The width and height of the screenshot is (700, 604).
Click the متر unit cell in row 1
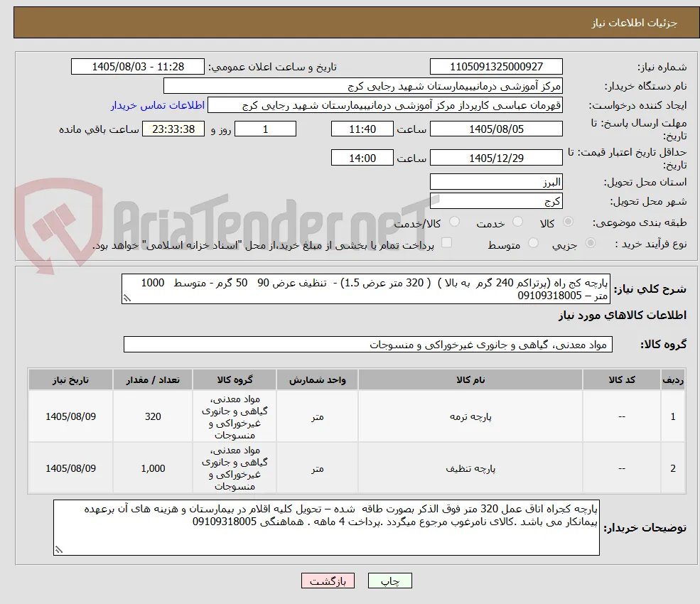click(x=317, y=416)
